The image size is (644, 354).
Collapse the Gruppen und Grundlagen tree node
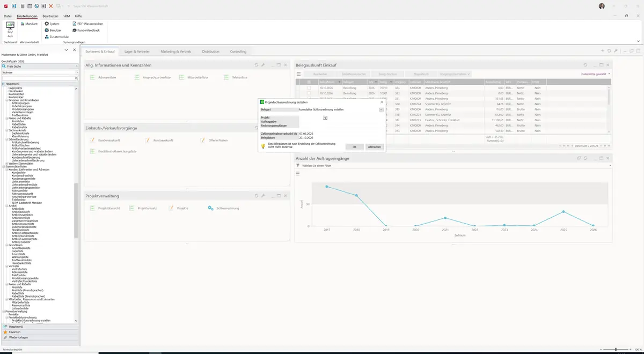click(x=7, y=100)
